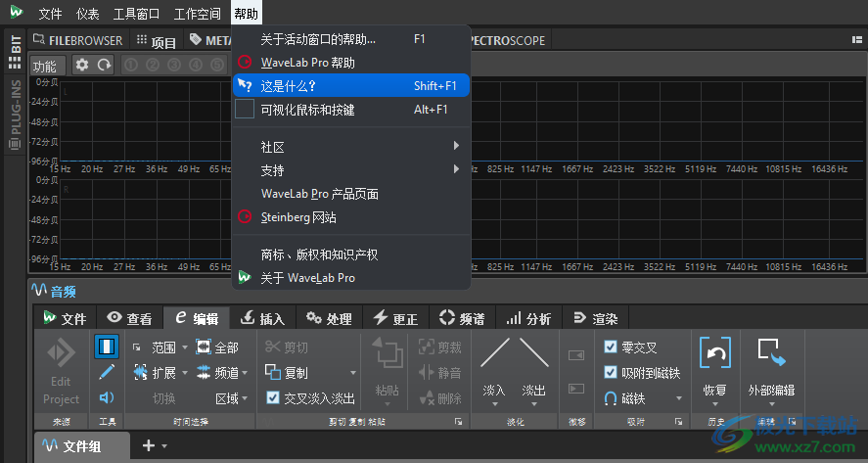Screen dimensions: 868x463
Task: Open WaveLab Pro 产品页面
Action: 351,194
